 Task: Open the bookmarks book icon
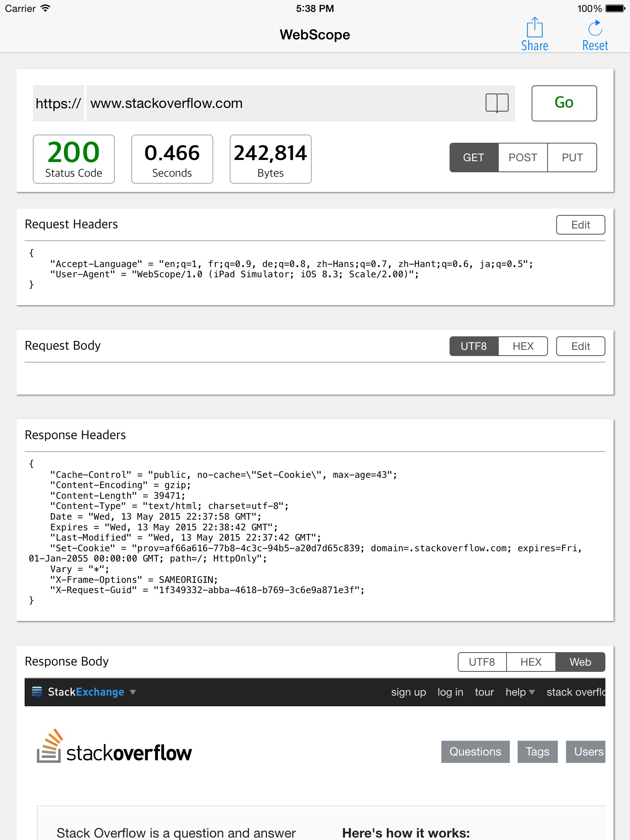click(x=497, y=103)
